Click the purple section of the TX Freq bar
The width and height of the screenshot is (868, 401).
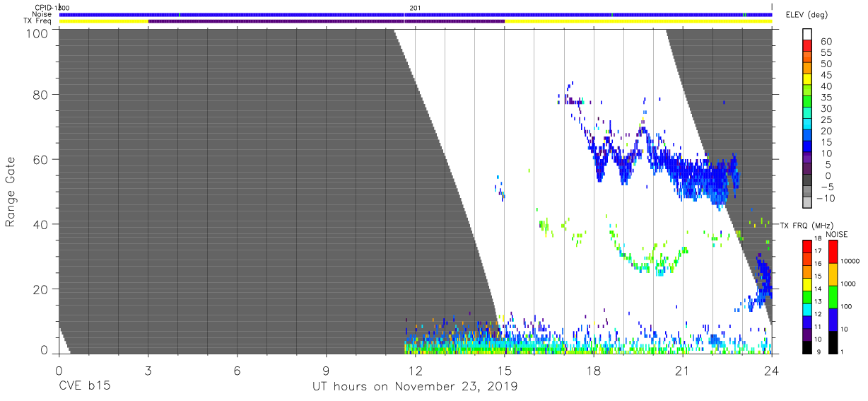[x=327, y=21]
